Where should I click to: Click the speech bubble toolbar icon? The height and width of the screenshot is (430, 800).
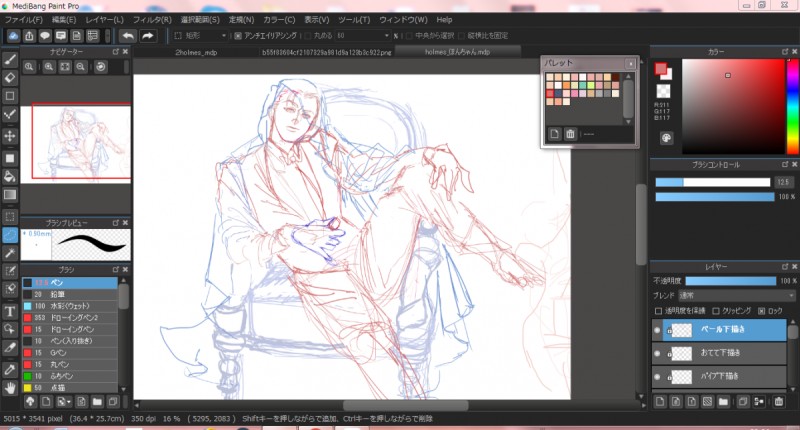[x=45, y=36]
